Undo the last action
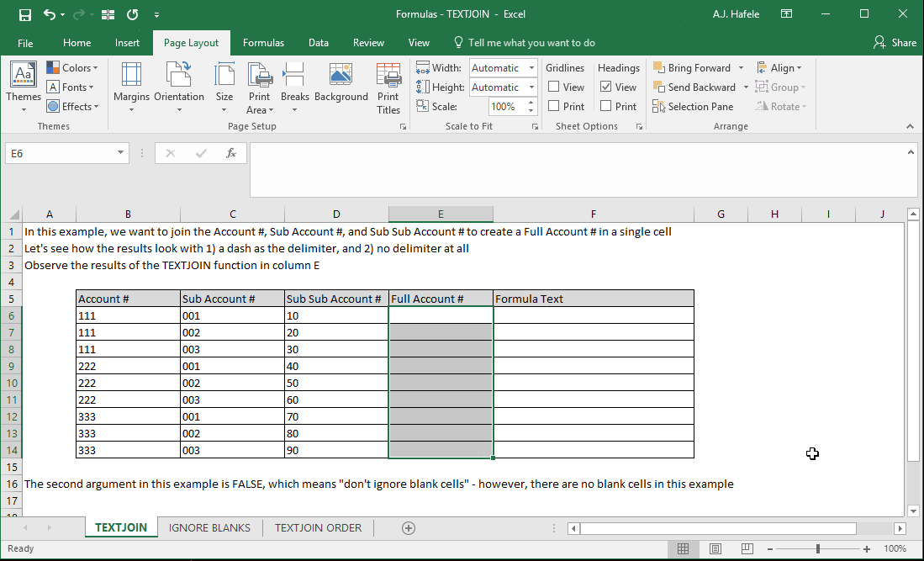This screenshot has height=561, width=924. (x=50, y=15)
